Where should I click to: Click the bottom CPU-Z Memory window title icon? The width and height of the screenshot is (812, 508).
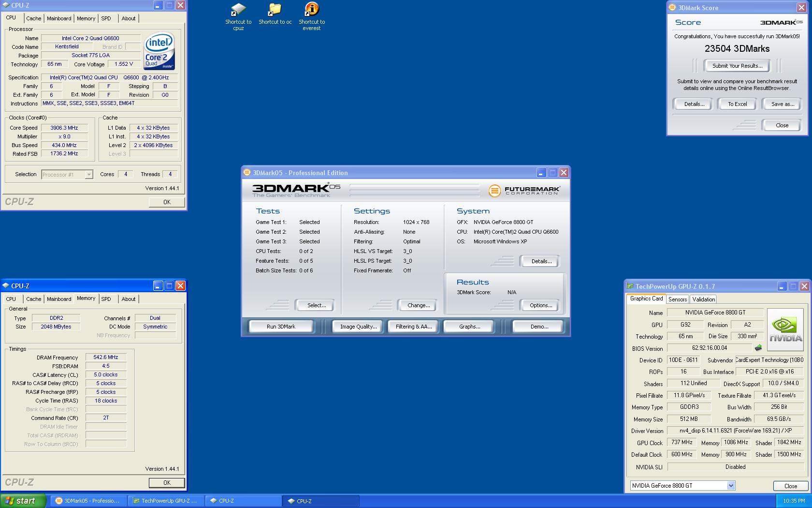[5, 286]
